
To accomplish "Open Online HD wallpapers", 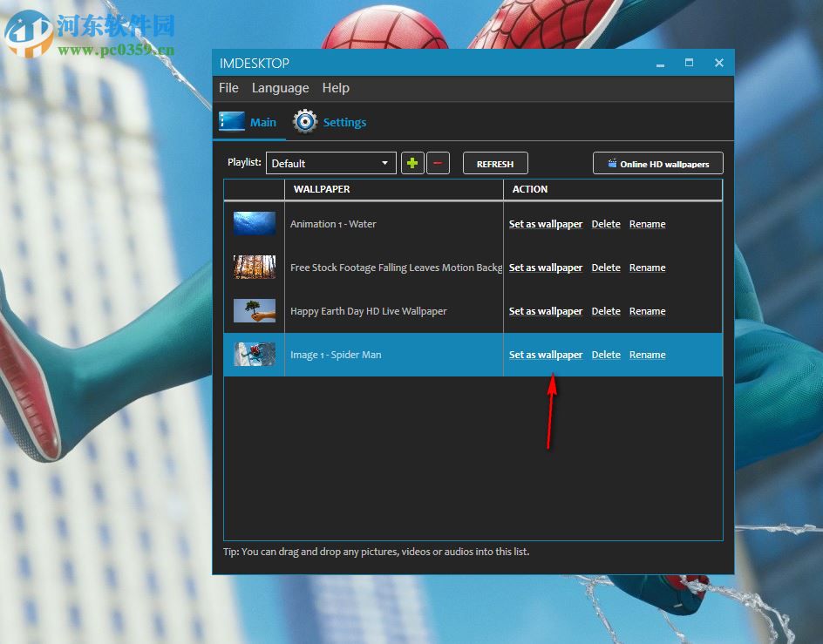I will pyautogui.click(x=658, y=163).
